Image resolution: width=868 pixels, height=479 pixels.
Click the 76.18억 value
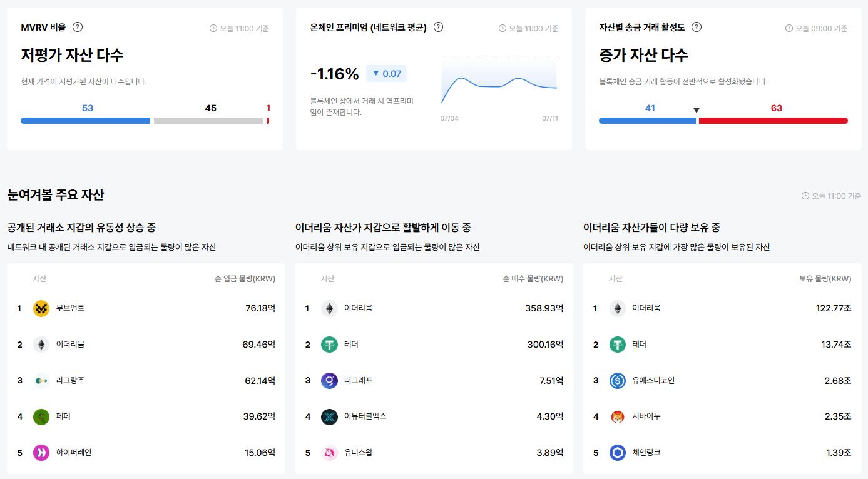click(260, 308)
